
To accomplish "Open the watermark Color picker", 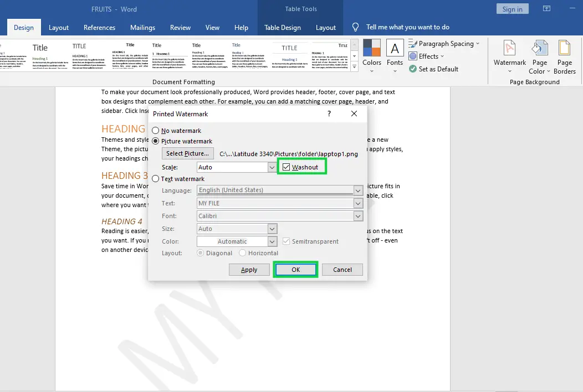I will (x=272, y=241).
